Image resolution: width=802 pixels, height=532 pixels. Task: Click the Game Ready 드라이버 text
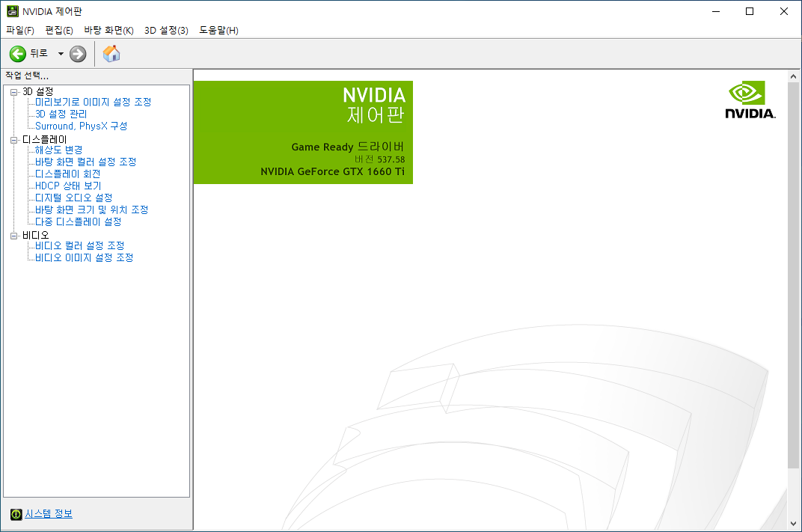(x=348, y=147)
